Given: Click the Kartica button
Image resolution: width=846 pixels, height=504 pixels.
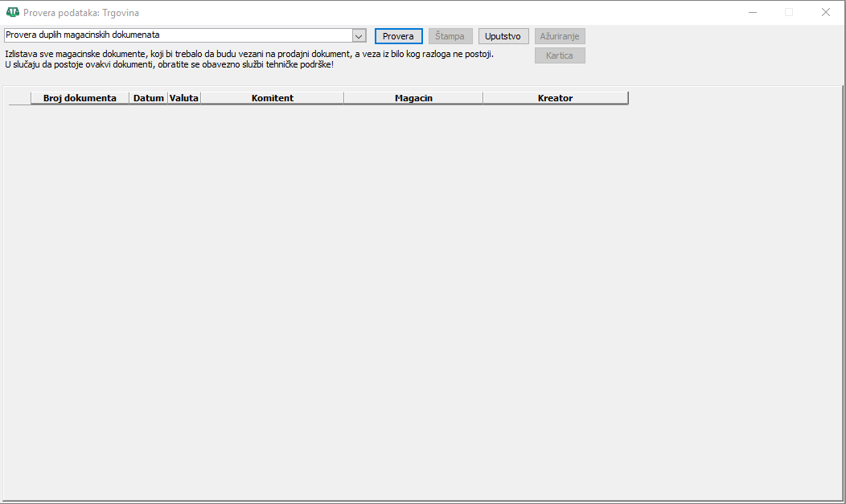Looking at the screenshot, I should [560, 55].
